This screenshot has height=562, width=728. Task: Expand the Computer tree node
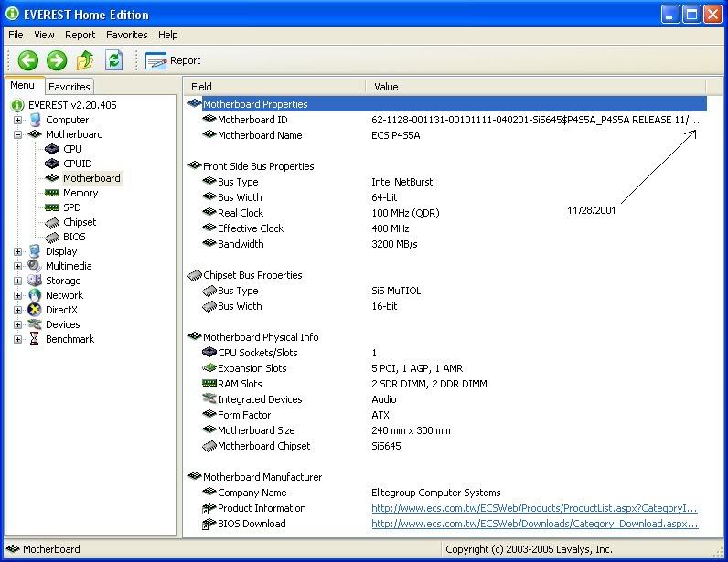click(x=17, y=120)
